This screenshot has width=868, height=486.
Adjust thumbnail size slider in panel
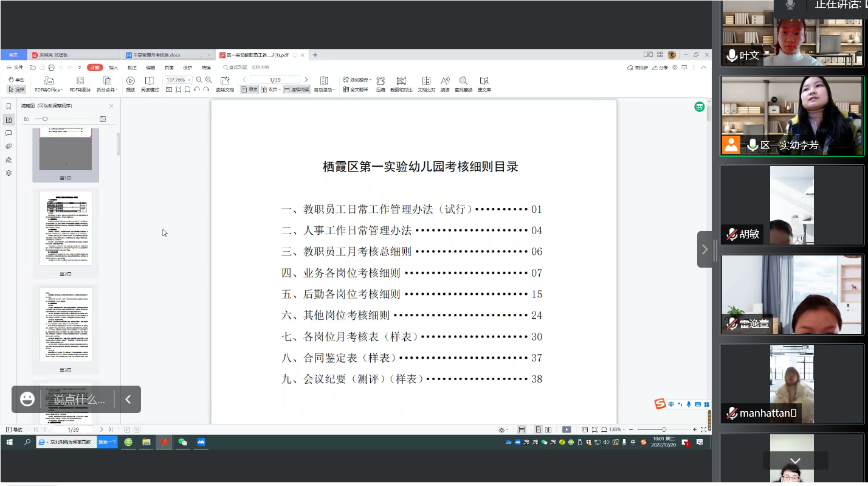tap(45, 119)
